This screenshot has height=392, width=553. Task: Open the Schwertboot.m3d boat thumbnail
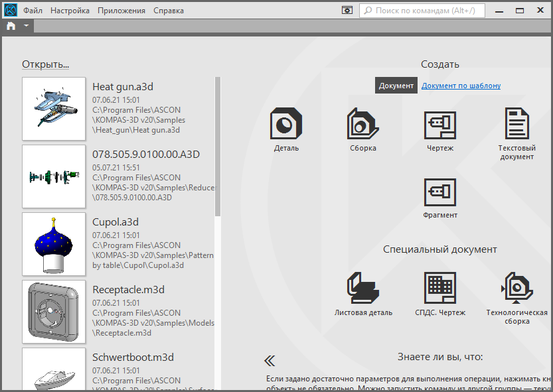click(54, 369)
